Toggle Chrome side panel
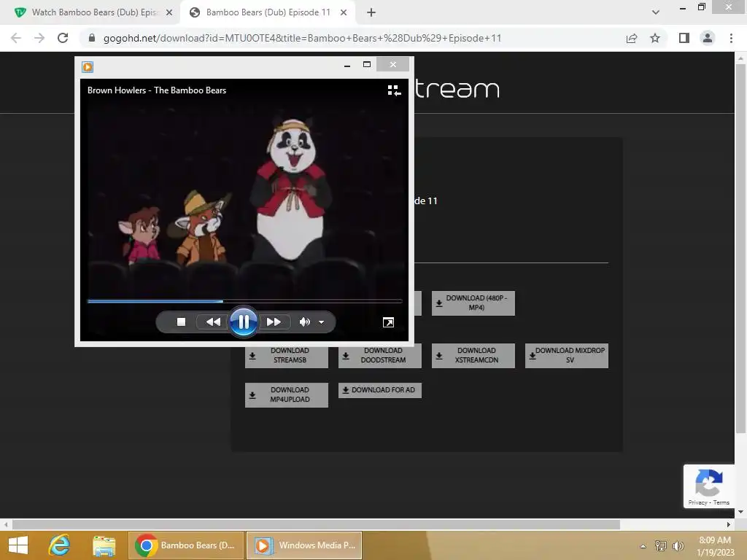 tap(684, 38)
